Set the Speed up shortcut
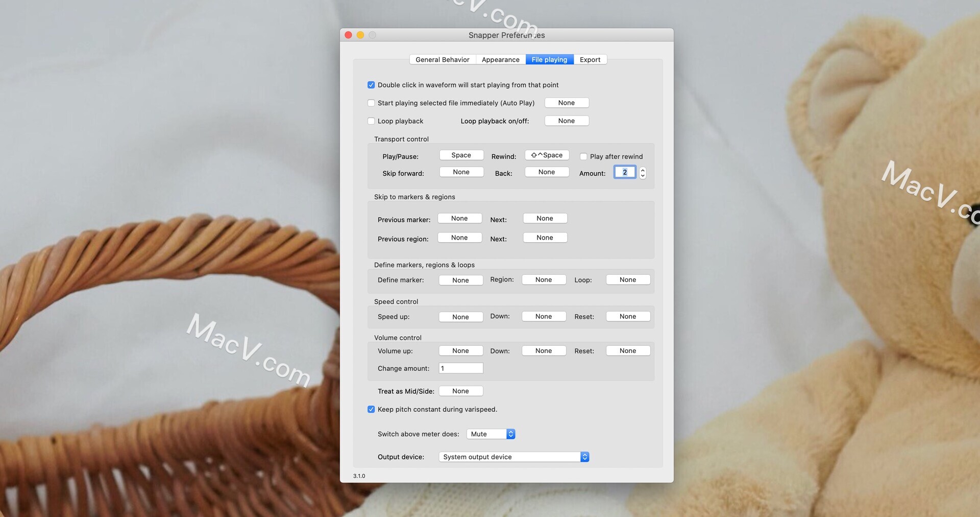Image resolution: width=980 pixels, height=517 pixels. (x=461, y=317)
